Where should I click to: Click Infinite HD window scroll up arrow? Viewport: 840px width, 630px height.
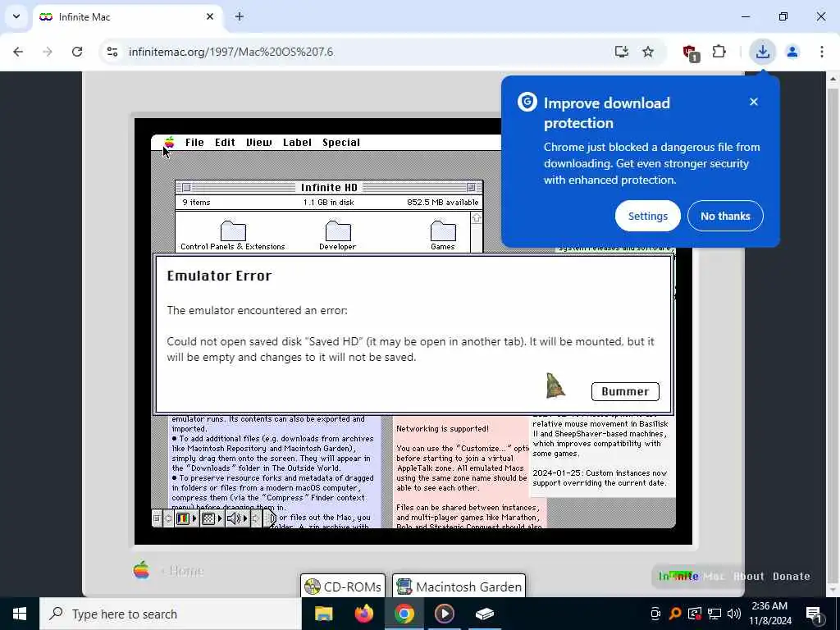click(x=477, y=218)
